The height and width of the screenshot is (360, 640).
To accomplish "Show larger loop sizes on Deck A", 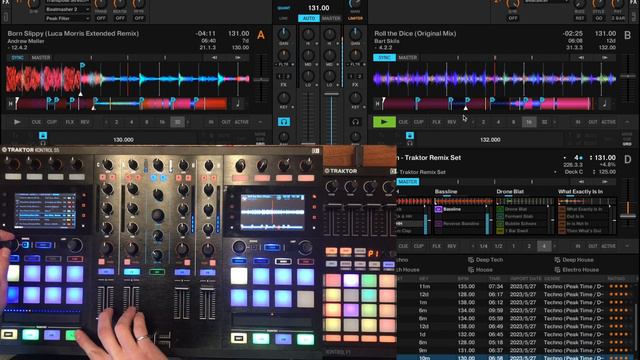I will pos(188,122).
